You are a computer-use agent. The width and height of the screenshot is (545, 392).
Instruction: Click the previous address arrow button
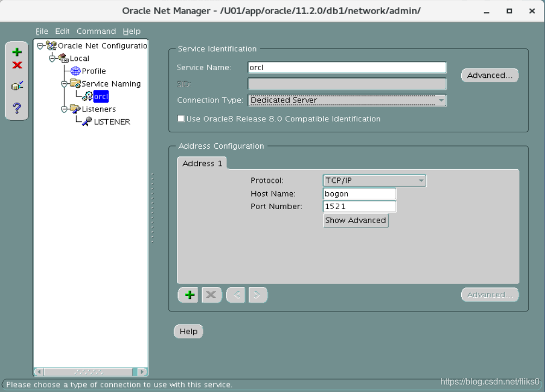pyautogui.click(x=236, y=295)
